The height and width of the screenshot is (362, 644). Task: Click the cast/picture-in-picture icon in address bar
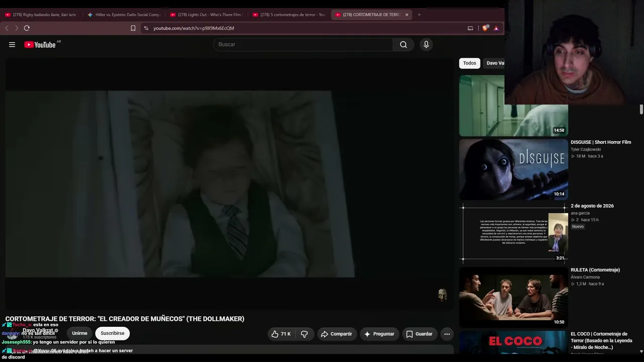coord(470,28)
